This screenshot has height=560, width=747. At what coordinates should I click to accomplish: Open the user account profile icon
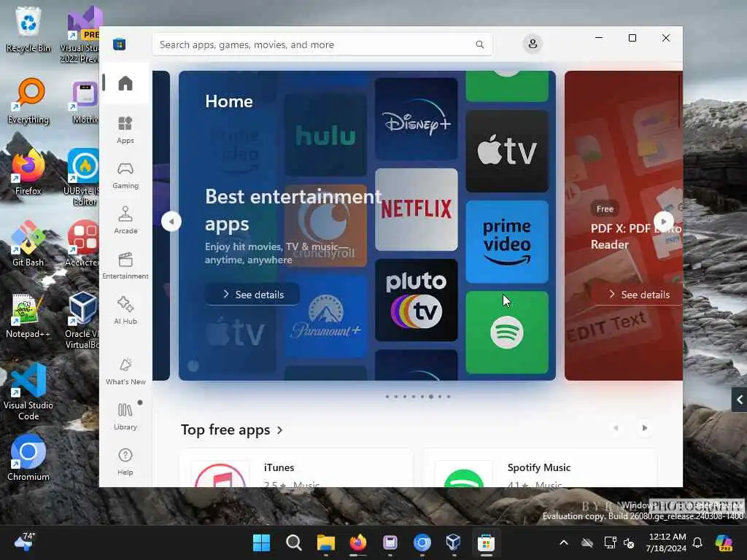tap(533, 44)
